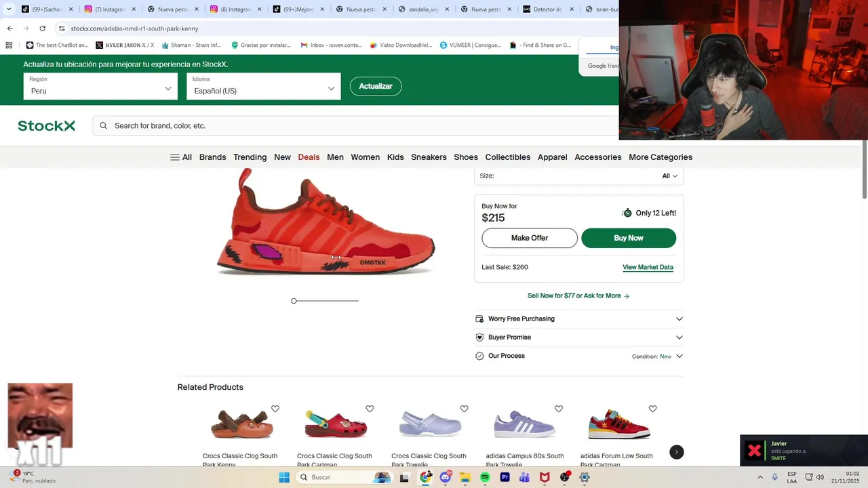This screenshot has width=868, height=488.
Task: Click the Windows taskbar Buscar search box
Action: (x=346, y=477)
